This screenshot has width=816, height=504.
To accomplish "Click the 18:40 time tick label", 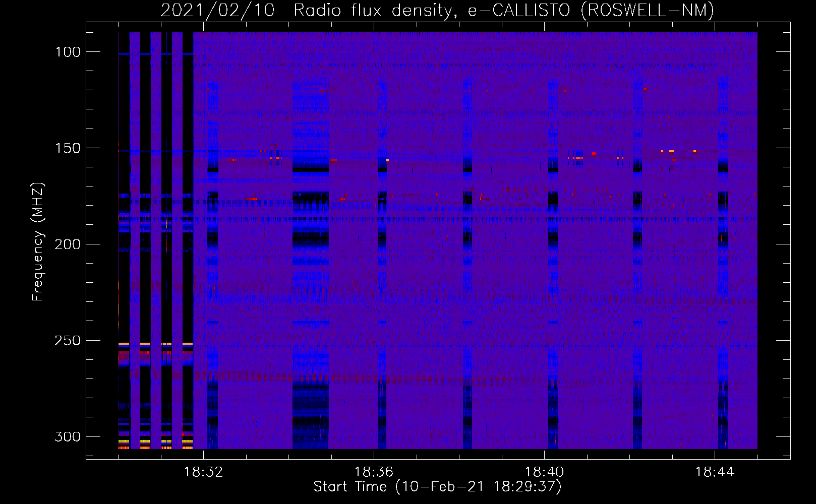I will click(544, 472).
